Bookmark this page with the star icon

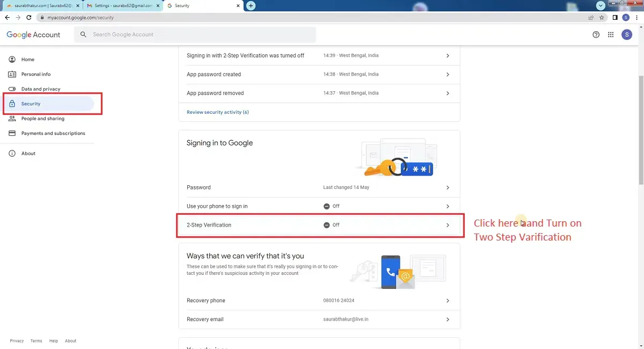pos(602,17)
